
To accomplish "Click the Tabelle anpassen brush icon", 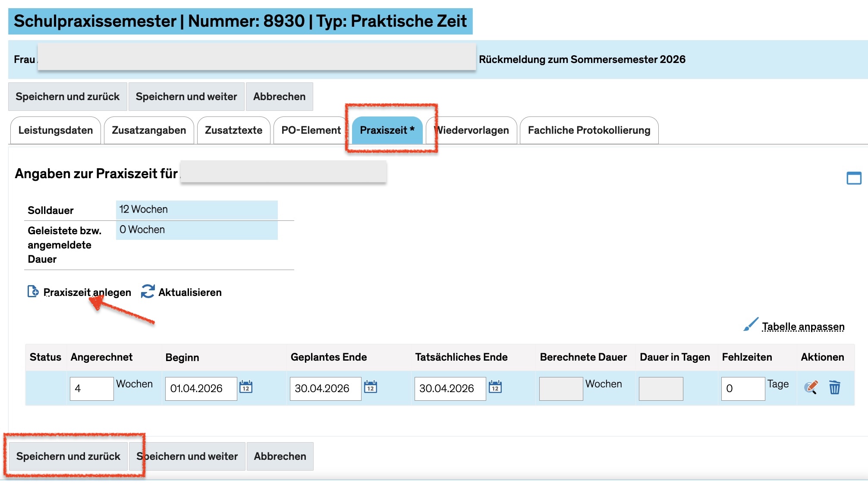I will coord(751,325).
